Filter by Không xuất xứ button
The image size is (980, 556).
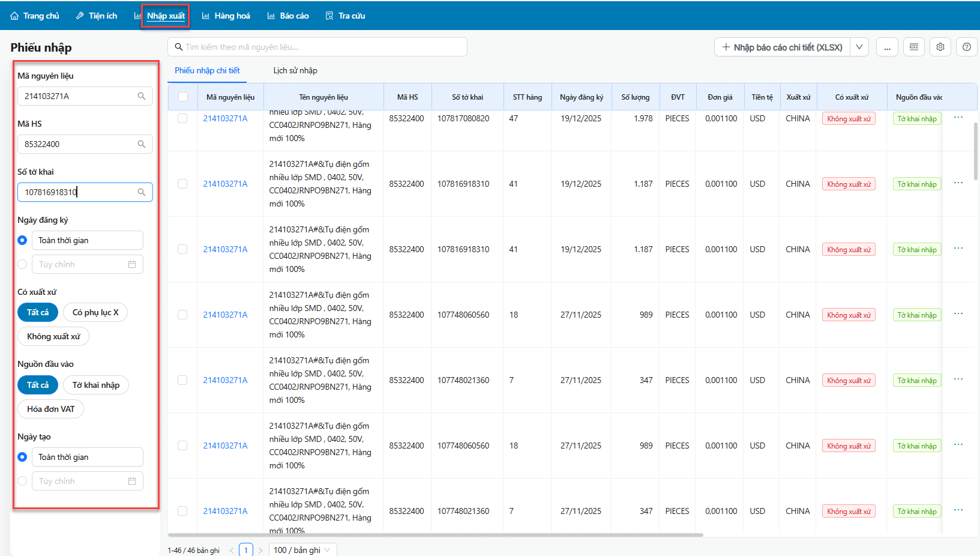53,336
